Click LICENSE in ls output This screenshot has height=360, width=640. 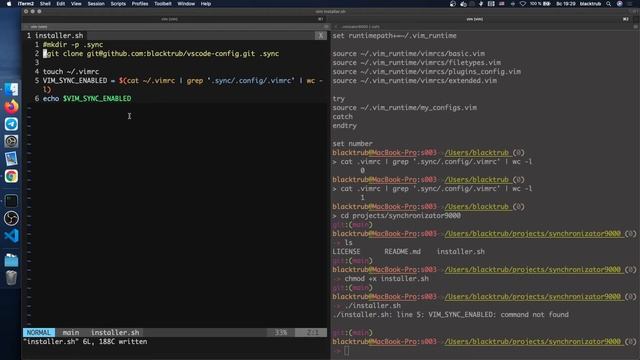(x=346, y=251)
